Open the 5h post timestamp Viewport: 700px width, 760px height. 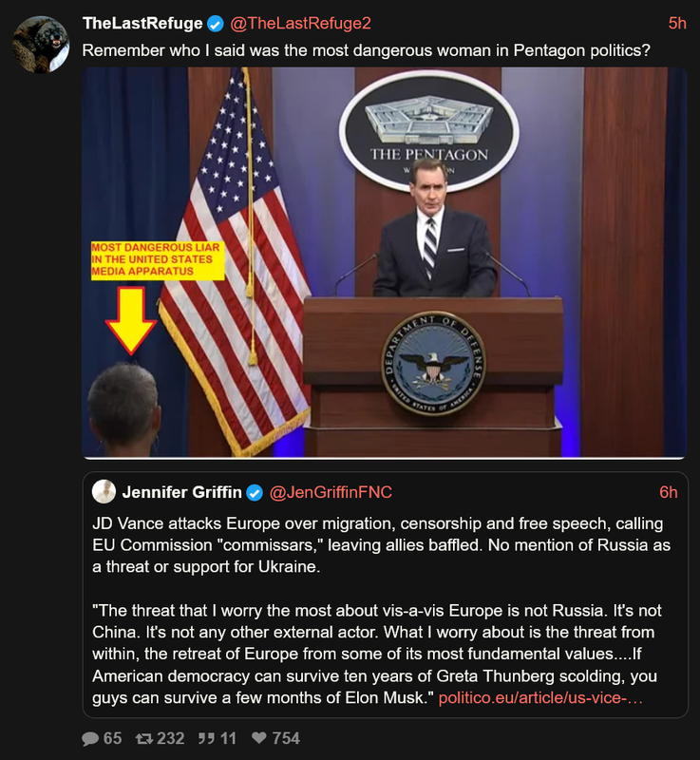(677, 23)
